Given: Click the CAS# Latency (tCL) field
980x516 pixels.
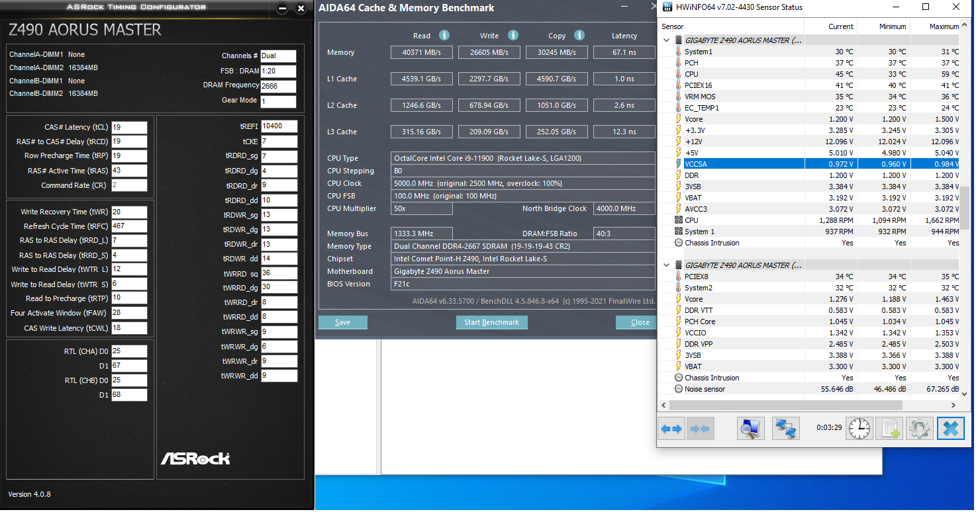Looking at the screenshot, I should pos(129,127).
